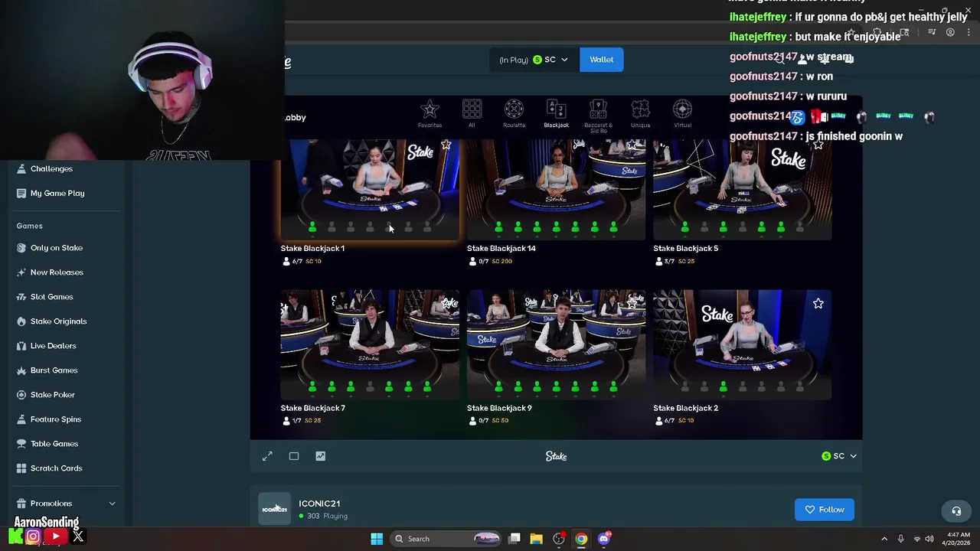Click the Windows taskbar Search box
Viewport: 980px width, 551px height.
pyautogui.click(x=447, y=539)
